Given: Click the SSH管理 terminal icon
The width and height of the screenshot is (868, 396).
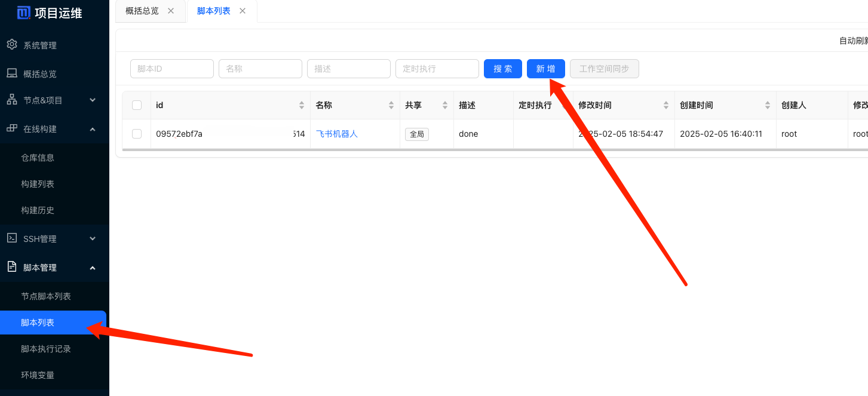Looking at the screenshot, I should 12,238.
